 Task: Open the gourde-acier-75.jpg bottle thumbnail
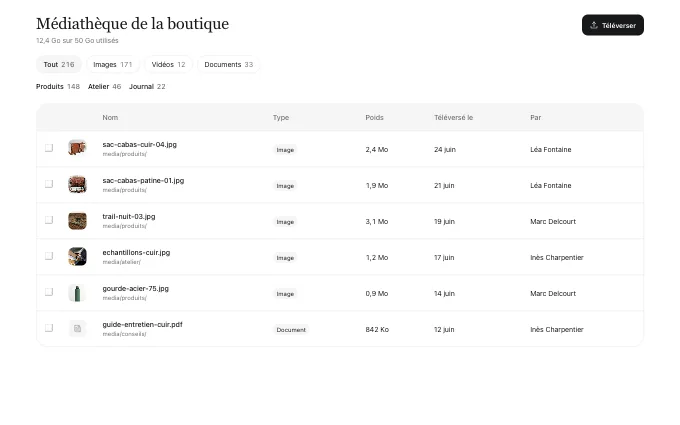pyautogui.click(x=77, y=293)
